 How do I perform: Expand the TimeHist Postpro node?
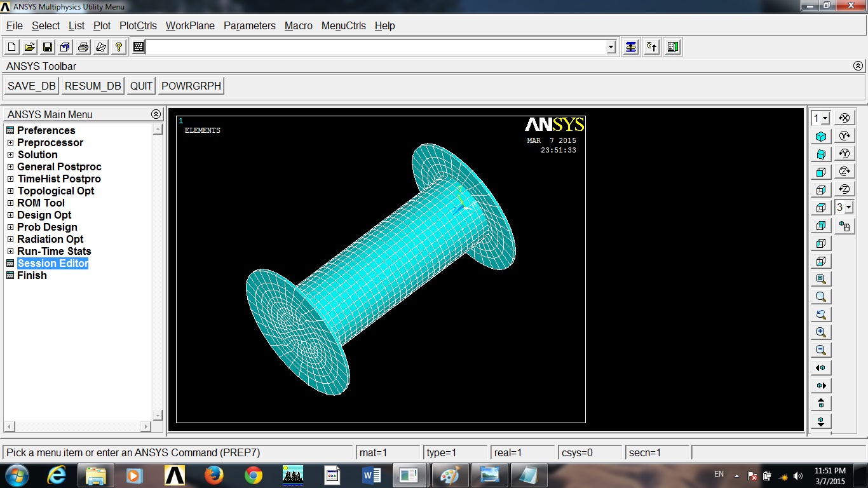click(x=11, y=179)
